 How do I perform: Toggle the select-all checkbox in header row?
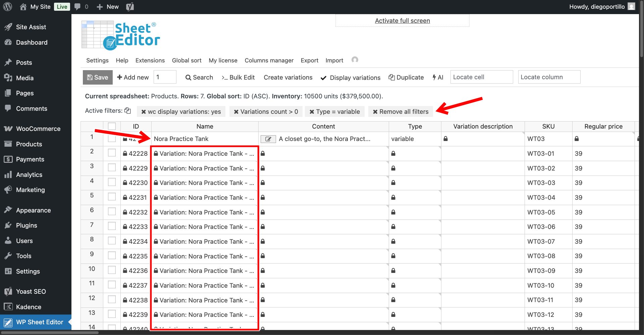(112, 126)
